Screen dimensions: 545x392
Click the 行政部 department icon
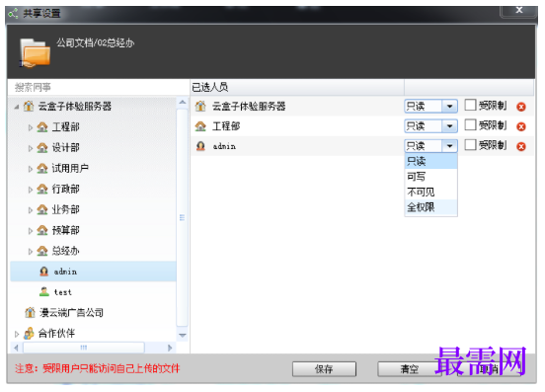(42, 189)
